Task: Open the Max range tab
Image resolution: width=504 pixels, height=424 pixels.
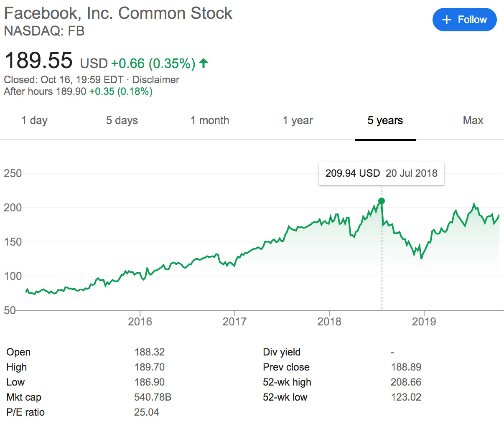Action: [x=473, y=121]
